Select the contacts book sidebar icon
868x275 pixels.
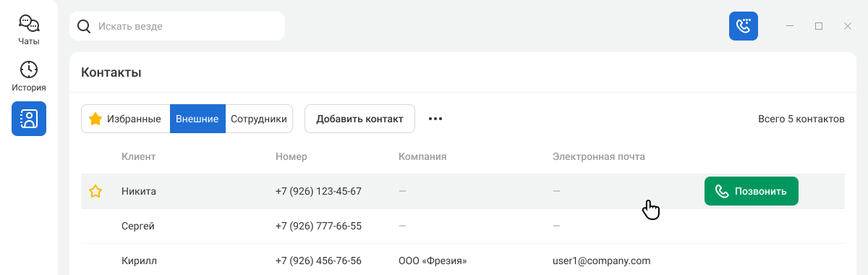coord(29,119)
